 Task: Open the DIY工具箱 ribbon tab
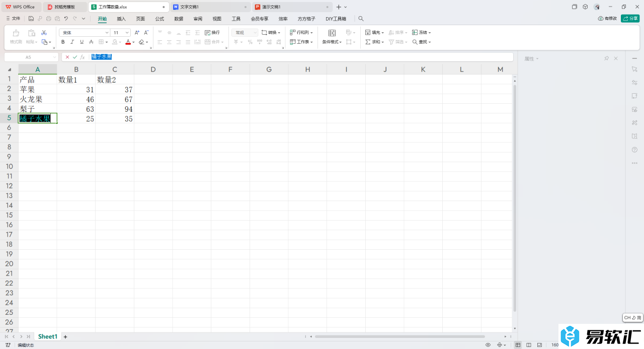click(336, 19)
